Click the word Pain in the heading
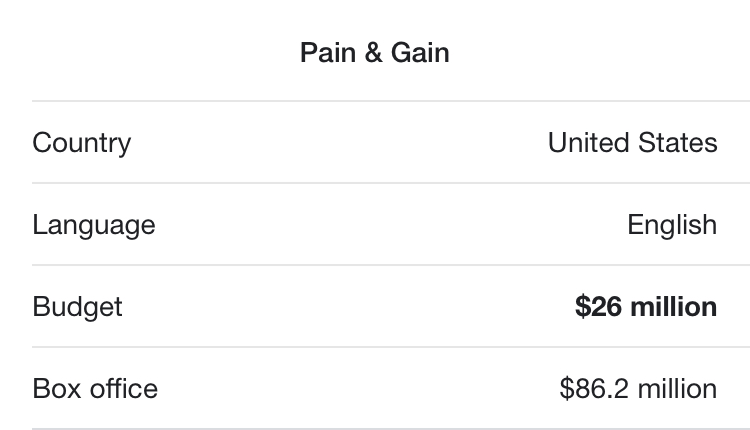 (328, 53)
